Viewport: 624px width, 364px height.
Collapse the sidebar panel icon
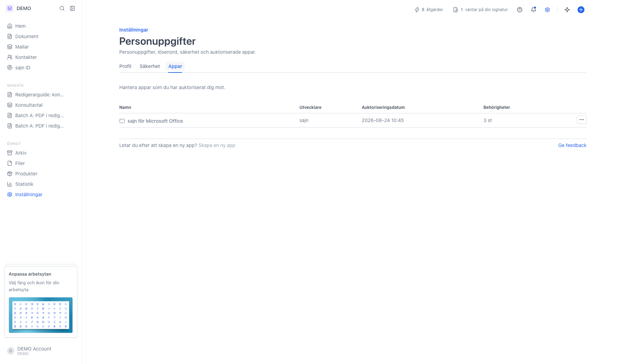(x=72, y=8)
